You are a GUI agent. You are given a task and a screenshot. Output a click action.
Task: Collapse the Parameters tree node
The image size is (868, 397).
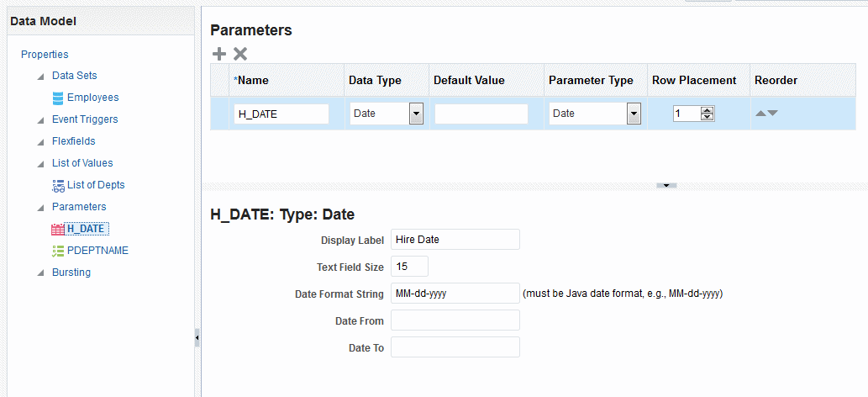[40, 207]
